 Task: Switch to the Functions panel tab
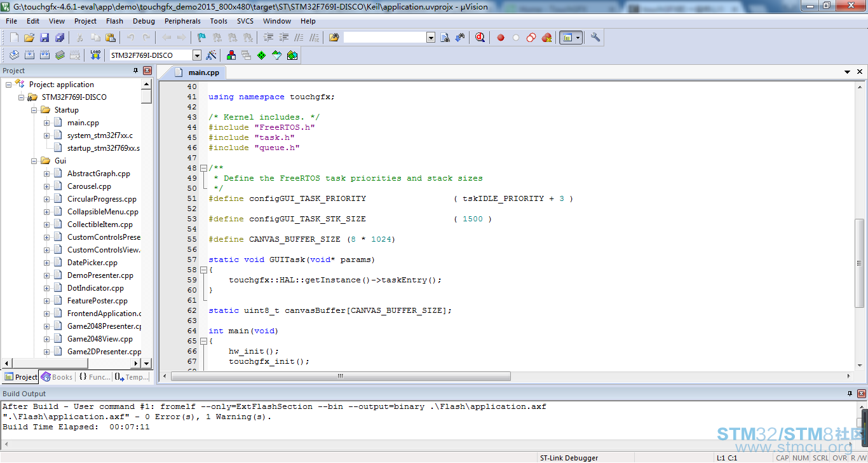point(94,377)
